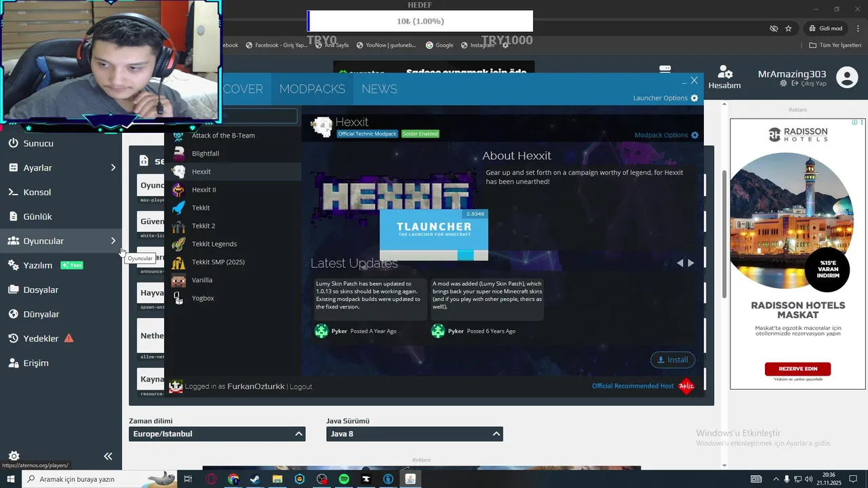
Task: Click the REZERVE EDİN ad button
Action: click(x=797, y=369)
